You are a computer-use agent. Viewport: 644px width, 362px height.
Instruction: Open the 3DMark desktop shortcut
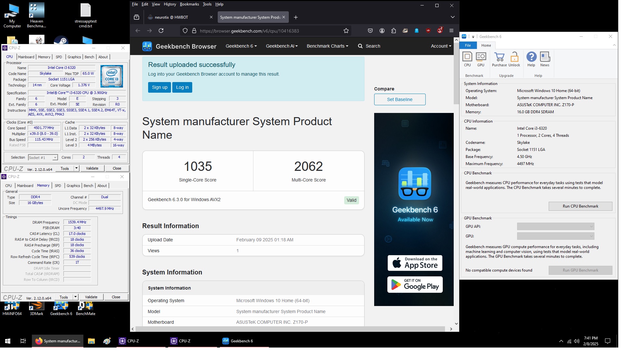36,308
